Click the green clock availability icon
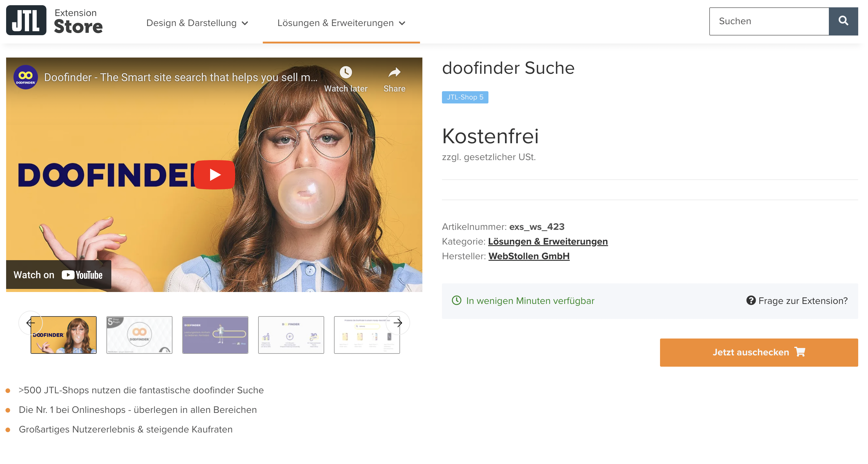Screen dimensions: 868x464 [457, 300]
